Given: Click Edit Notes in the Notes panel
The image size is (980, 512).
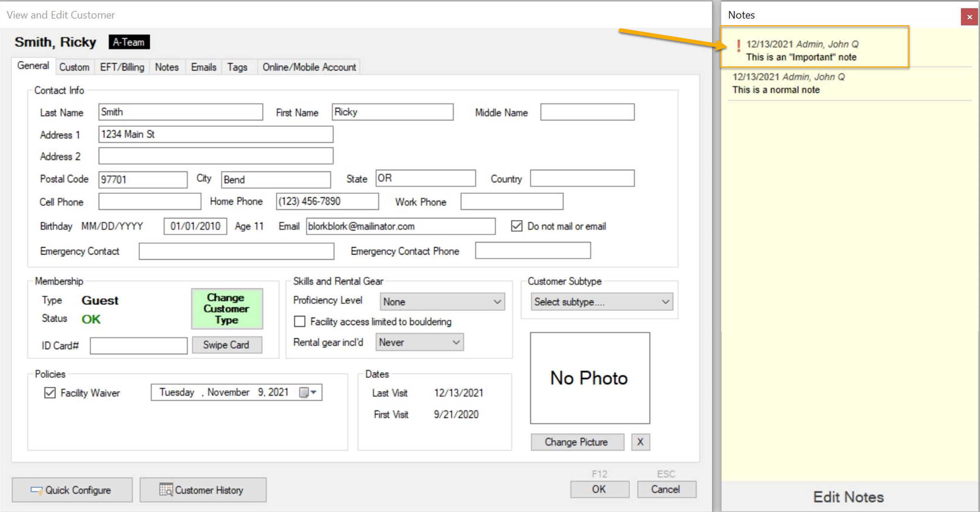Looking at the screenshot, I should [848, 497].
